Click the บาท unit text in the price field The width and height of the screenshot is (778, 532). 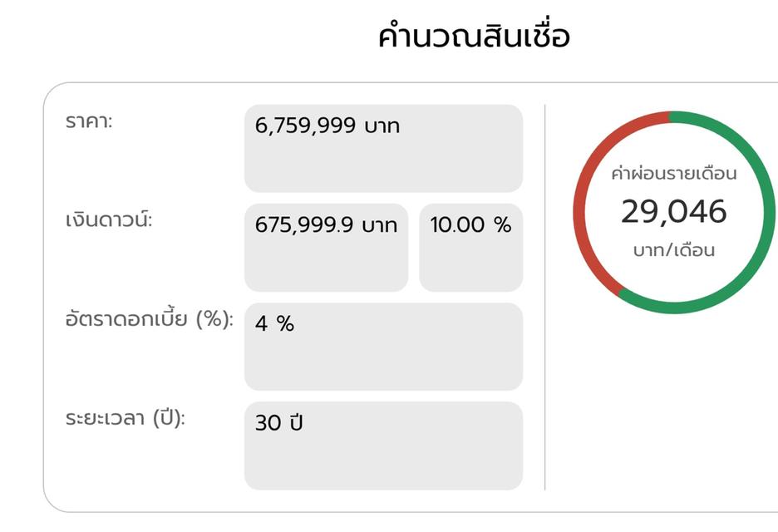tap(382, 126)
